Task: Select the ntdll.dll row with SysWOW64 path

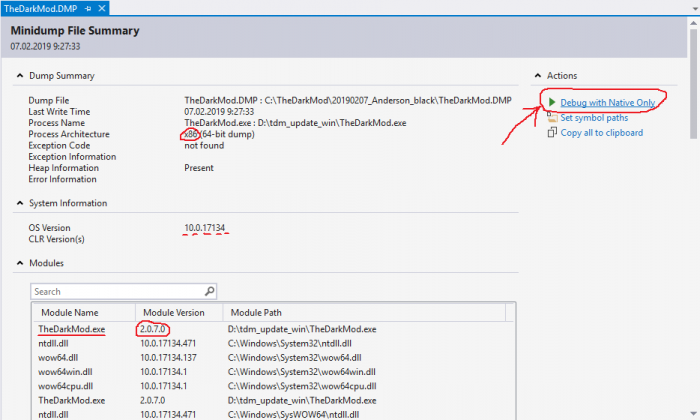Action: tap(273, 415)
